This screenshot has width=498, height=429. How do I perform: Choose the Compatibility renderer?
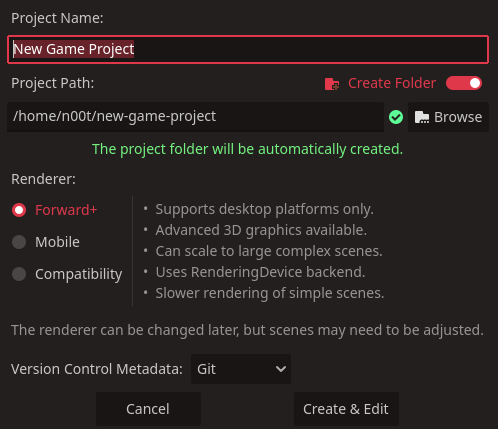(67, 274)
